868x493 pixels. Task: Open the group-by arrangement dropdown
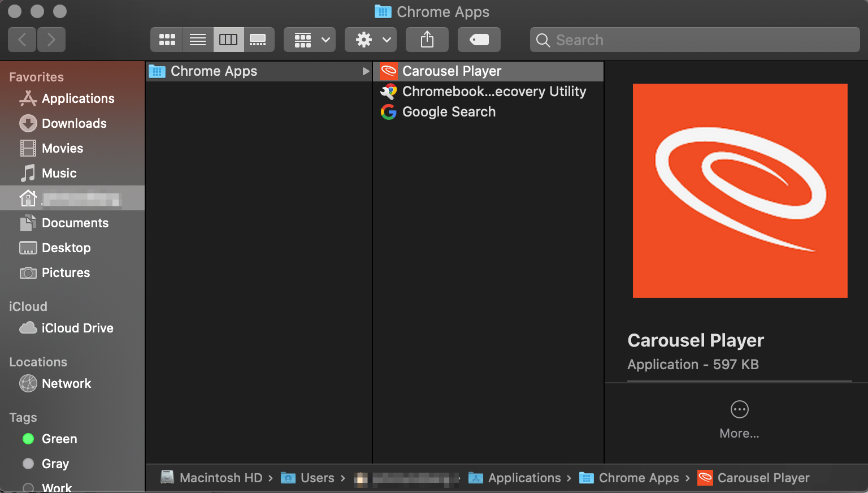tap(310, 40)
